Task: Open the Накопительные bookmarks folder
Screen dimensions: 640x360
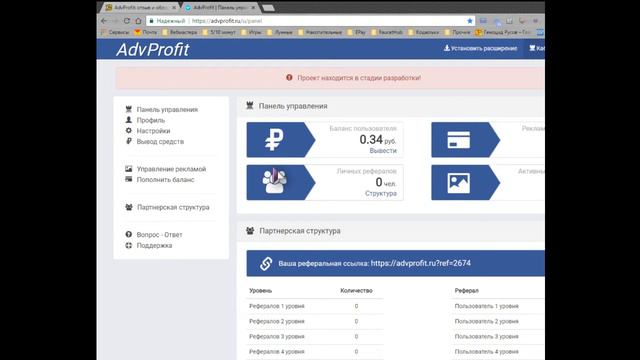Action: point(320,32)
